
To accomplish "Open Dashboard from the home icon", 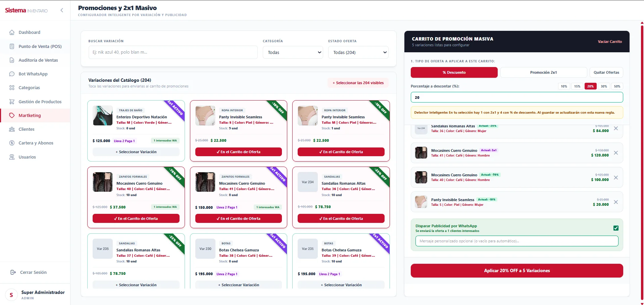I will 12,33.
